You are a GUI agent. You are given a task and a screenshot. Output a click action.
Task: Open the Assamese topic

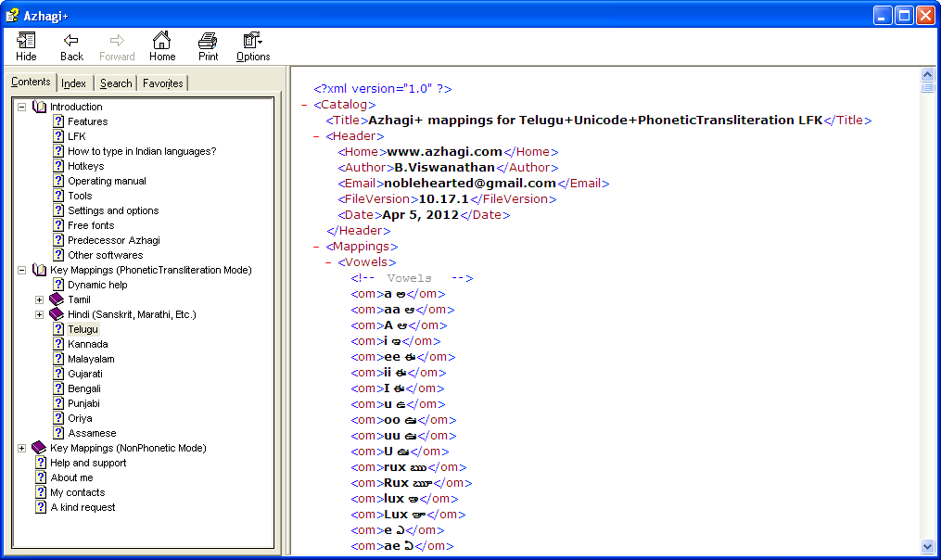click(x=92, y=433)
